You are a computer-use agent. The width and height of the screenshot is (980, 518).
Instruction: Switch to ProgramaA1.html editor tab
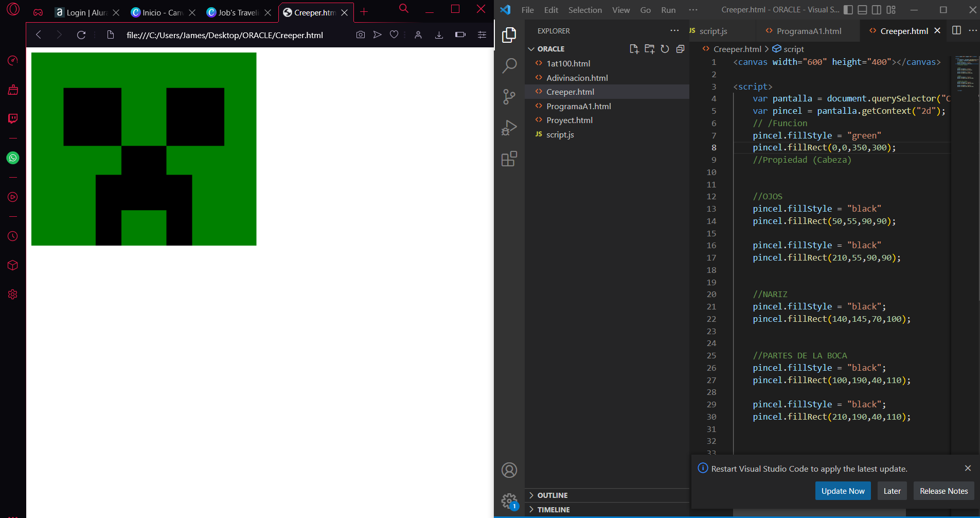tap(809, 31)
